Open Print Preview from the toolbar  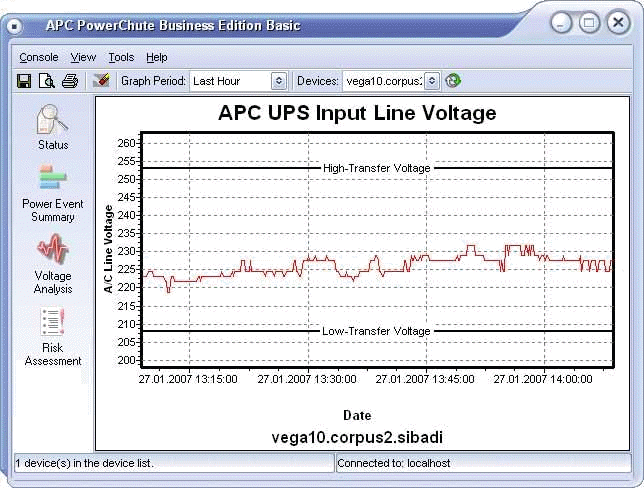47,80
